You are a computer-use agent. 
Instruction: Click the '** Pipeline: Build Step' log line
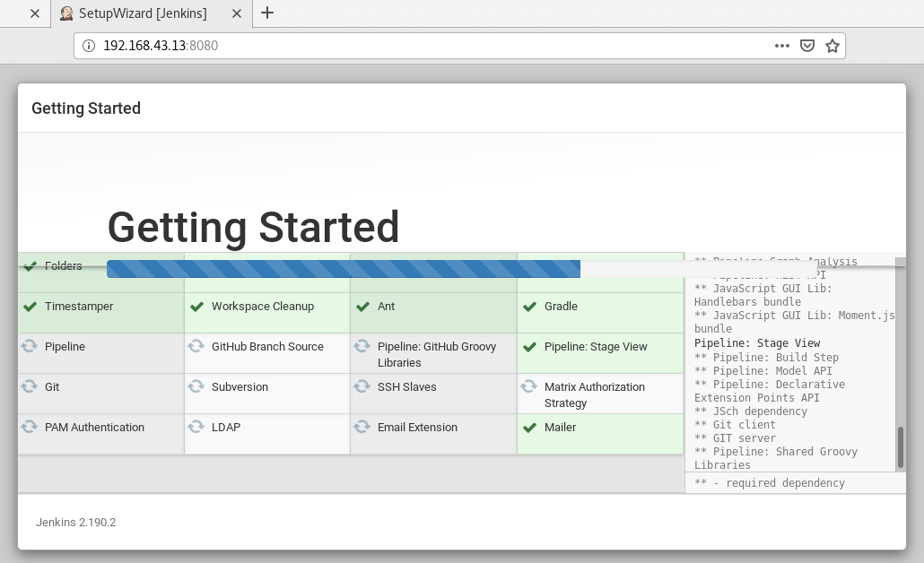pyautogui.click(x=766, y=358)
